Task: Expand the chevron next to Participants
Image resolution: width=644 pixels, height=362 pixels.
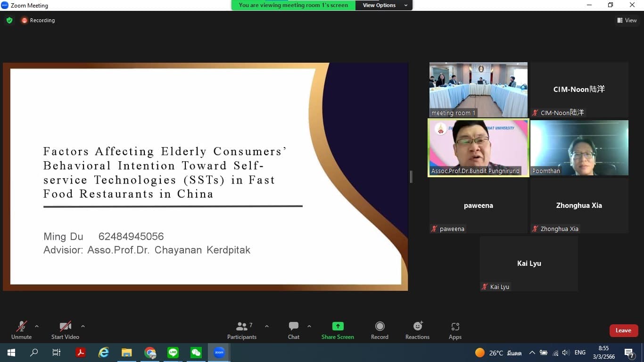Action: click(x=267, y=326)
